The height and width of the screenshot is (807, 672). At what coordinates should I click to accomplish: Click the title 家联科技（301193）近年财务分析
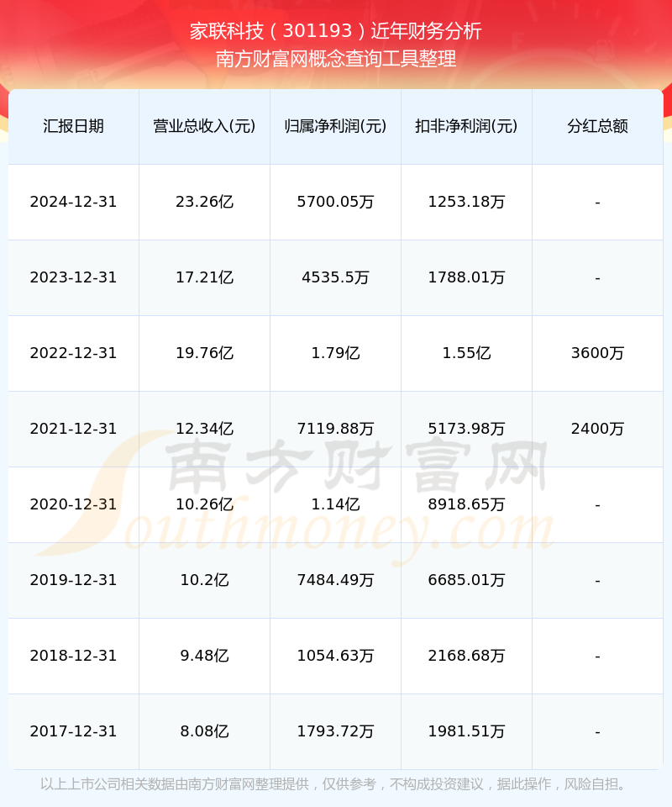336,31
